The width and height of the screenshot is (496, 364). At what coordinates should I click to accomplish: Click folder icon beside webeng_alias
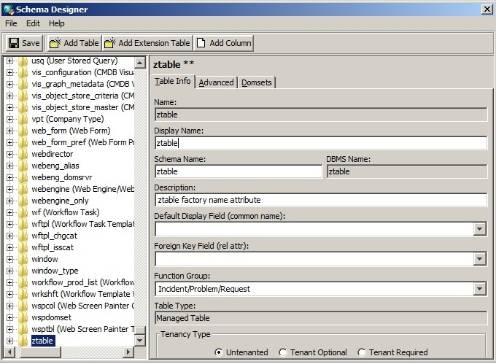coord(23,166)
